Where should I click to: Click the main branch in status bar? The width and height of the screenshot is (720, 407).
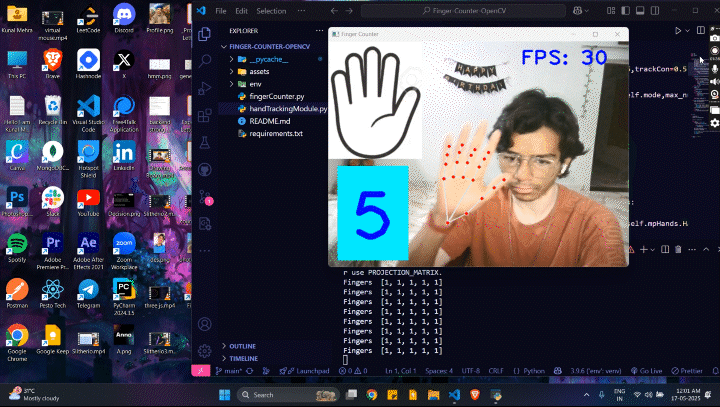coord(229,371)
